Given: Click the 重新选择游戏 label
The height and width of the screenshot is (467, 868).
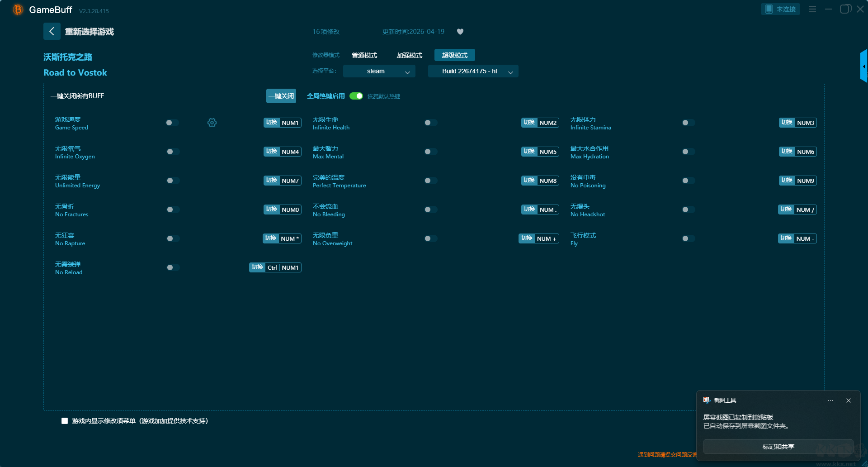Looking at the screenshot, I should click(90, 32).
